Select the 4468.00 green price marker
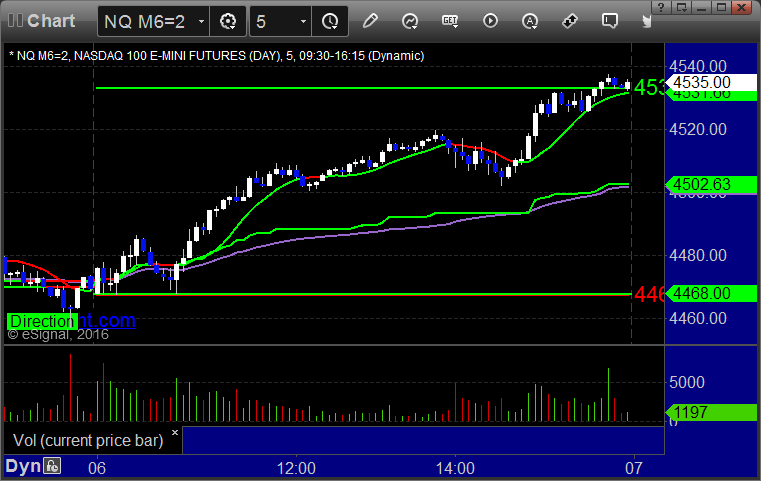Screen dimensions: 761x481 (x=711, y=293)
